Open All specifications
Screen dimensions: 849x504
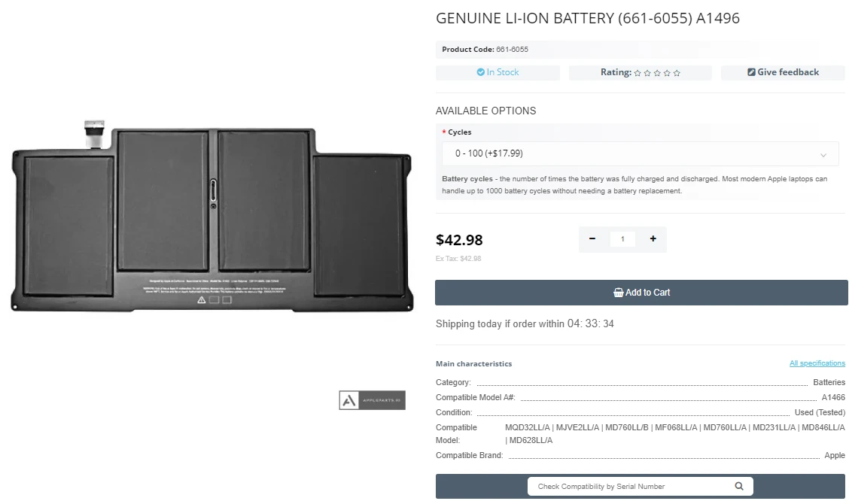[817, 363]
